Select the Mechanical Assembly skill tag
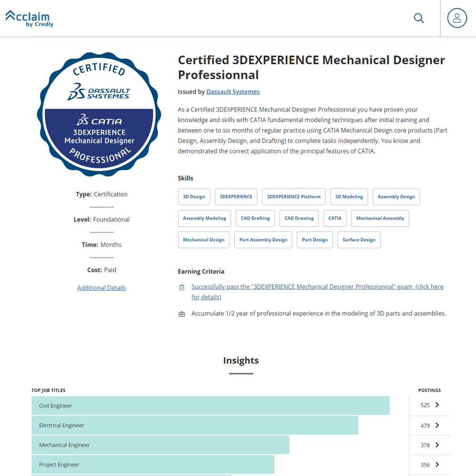The height and width of the screenshot is (476, 476). (380, 218)
